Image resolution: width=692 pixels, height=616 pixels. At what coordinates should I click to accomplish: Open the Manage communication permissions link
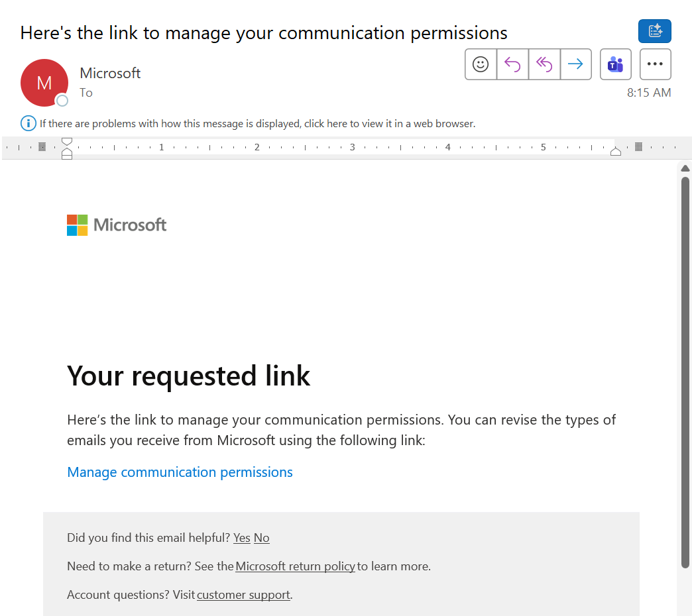point(180,472)
